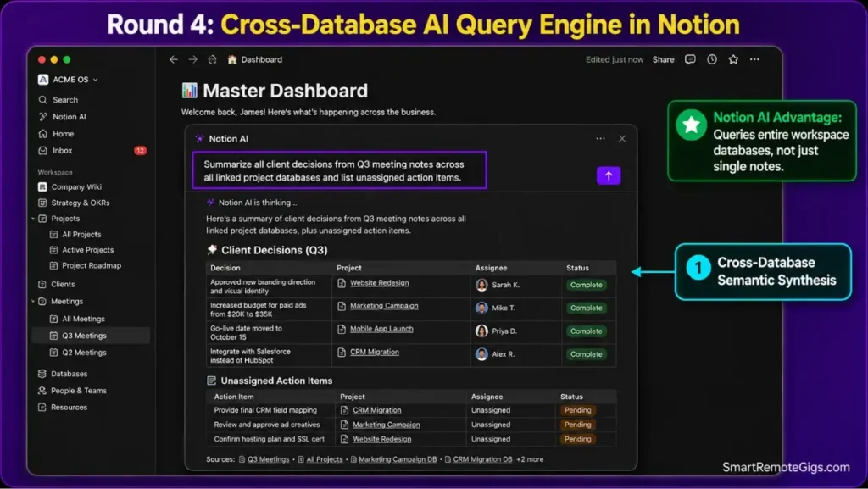Favorite this page with star icon
The height and width of the screenshot is (489, 868).
tap(733, 59)
